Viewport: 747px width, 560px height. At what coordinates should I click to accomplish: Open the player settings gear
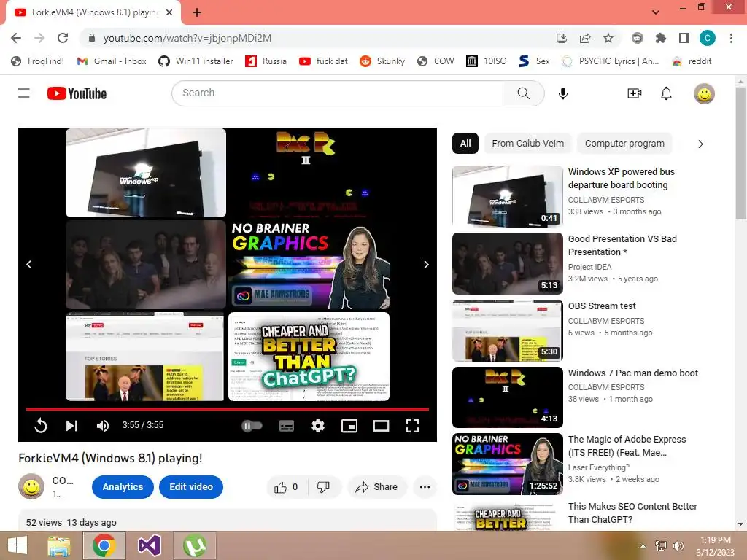(318, 426)
